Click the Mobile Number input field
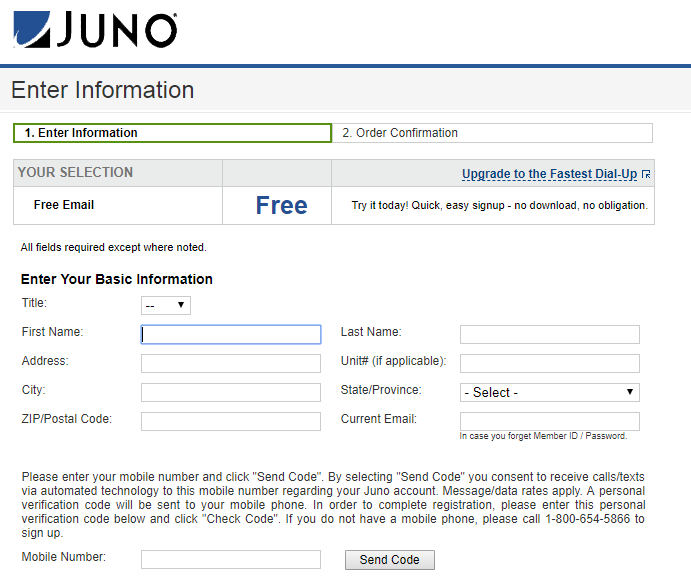Image resolution: width=691 pixels, height=577 pixels. click(231, 559)
